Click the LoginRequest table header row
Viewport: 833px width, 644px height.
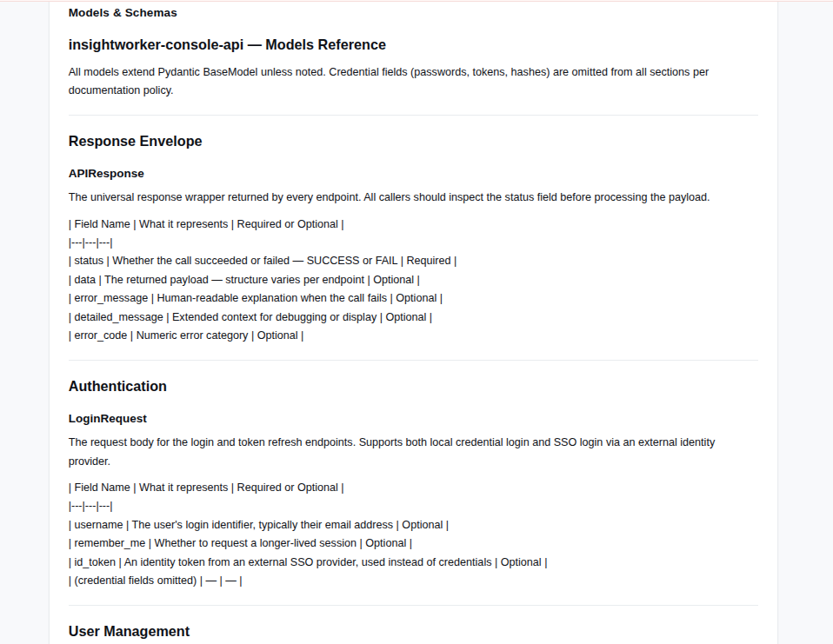coord(206,488)
